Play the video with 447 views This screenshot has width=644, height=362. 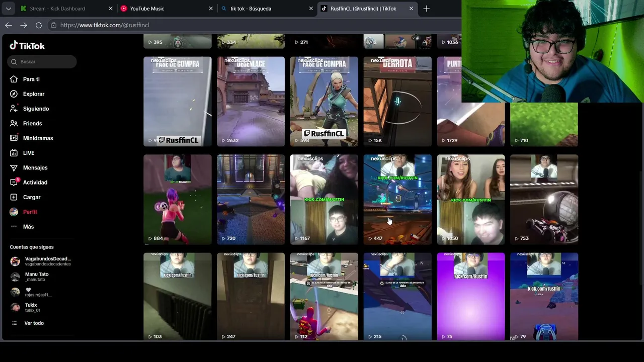[397, 200]
